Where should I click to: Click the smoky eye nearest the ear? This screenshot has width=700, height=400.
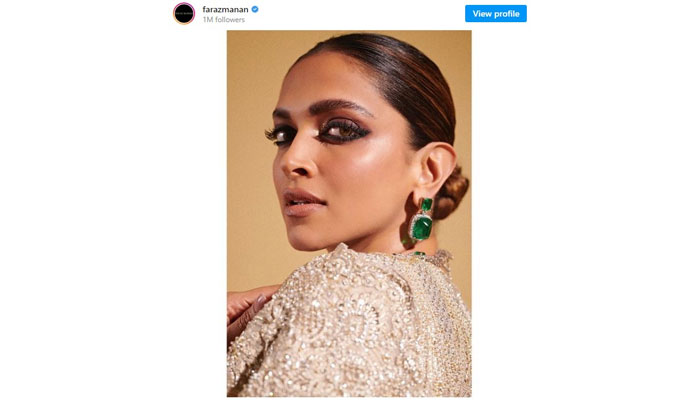click(342, 130)
